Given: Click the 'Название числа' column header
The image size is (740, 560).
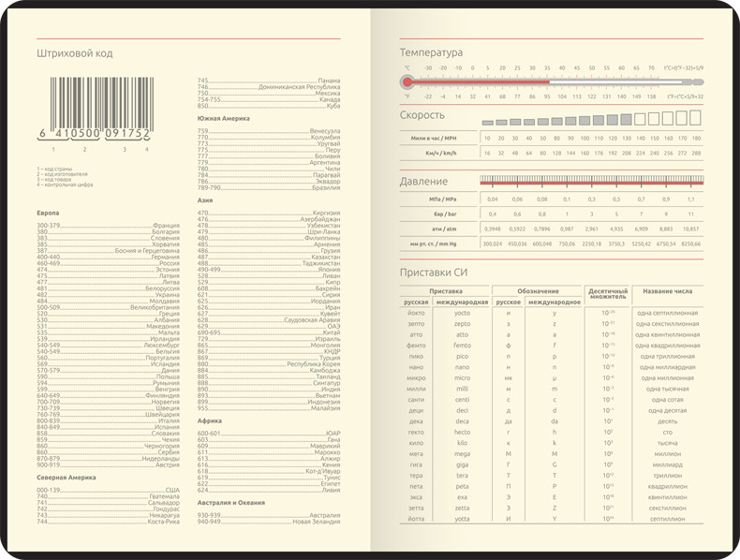Looking at the screenshot, I should point(666,292).
